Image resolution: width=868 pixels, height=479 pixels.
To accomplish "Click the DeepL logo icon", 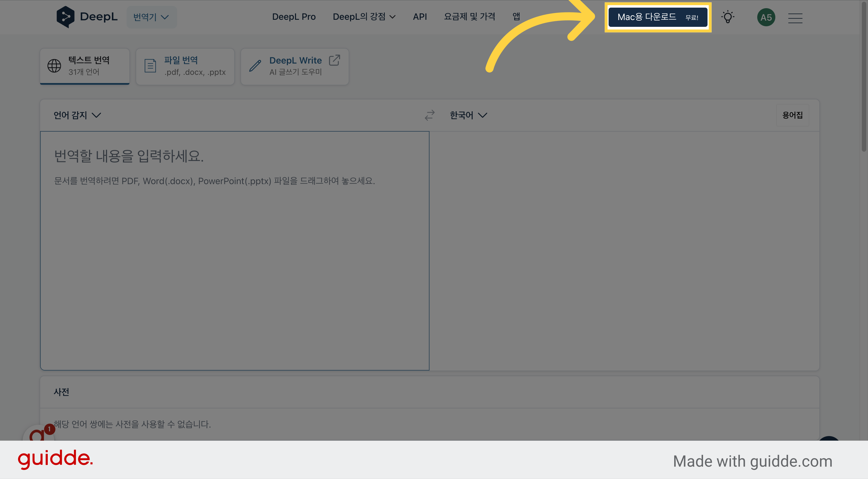I will (x=65, y=17).
